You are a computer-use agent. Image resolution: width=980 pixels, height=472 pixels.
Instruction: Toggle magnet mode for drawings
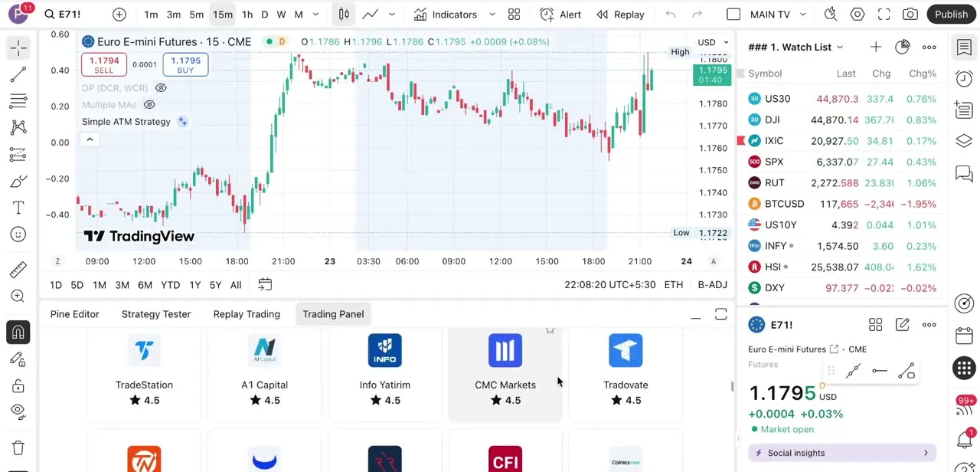pos(18,333)
